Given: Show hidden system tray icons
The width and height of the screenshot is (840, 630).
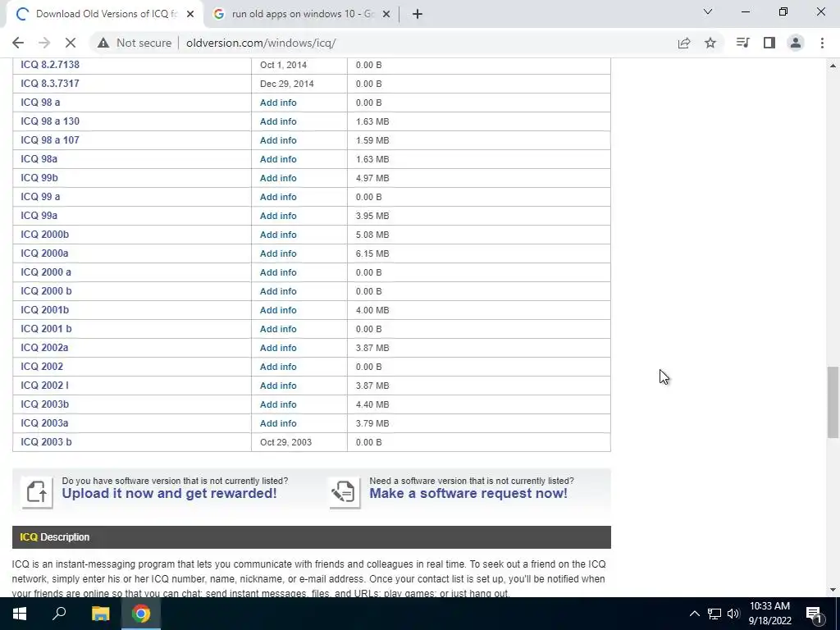Looking at the screenshot, I should (694, 614).
